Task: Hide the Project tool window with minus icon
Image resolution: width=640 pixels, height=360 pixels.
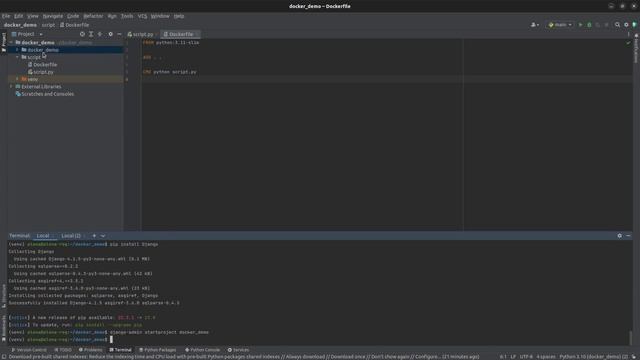Action: pos(119,34)
